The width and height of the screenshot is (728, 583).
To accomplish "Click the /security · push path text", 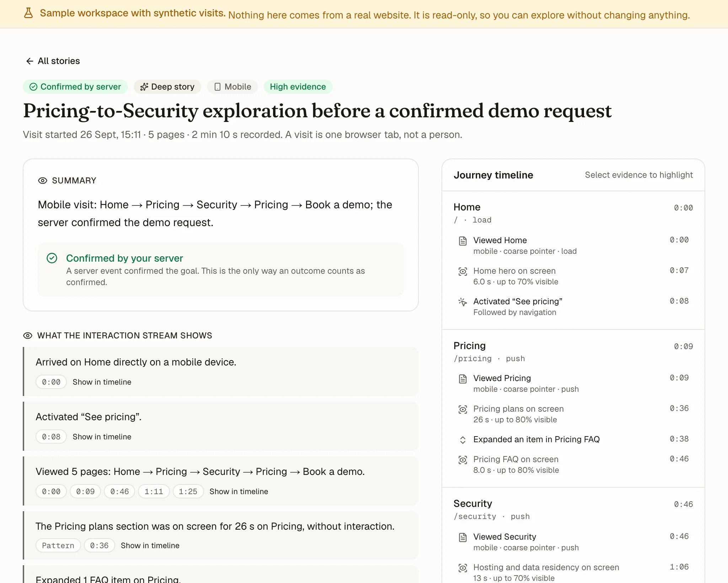I will click(492, 516).
